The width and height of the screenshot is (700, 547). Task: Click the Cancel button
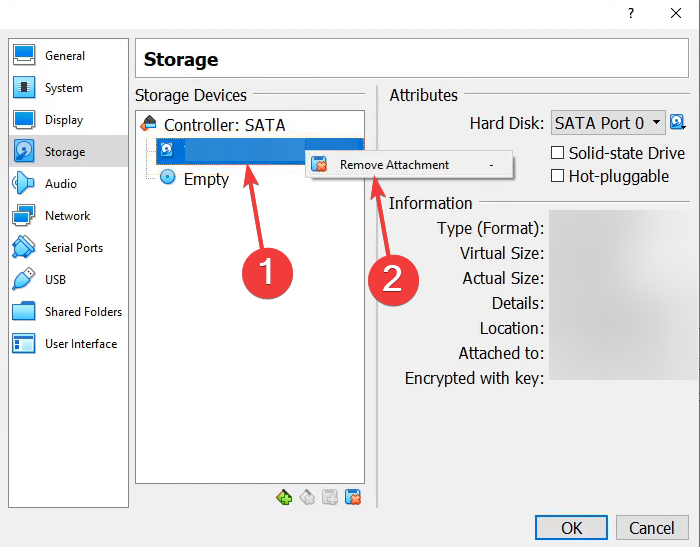pyautogui.click(x=652, y=528)
